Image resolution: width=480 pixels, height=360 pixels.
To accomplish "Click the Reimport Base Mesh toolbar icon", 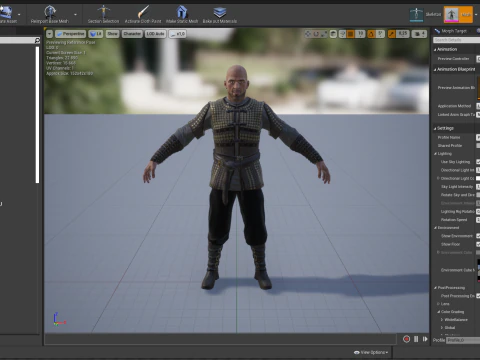I will point(50,12).
